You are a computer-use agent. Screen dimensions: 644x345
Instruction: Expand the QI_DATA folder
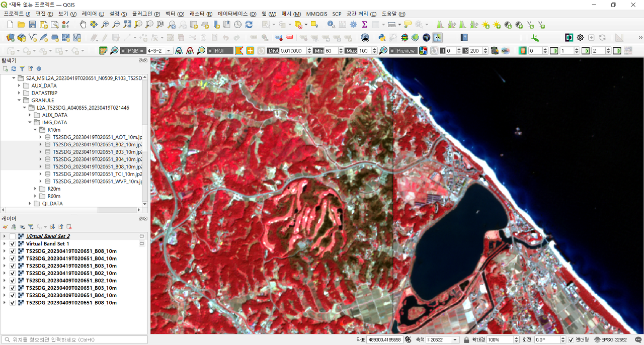(x=30, y=204)
